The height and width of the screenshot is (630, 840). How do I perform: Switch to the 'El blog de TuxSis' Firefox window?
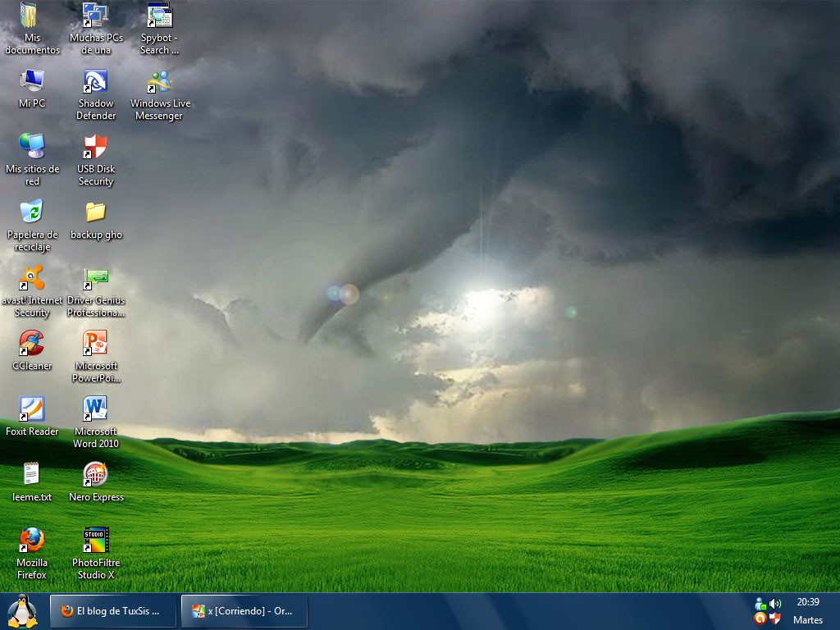pyautogui.click(x=112, y=610)
